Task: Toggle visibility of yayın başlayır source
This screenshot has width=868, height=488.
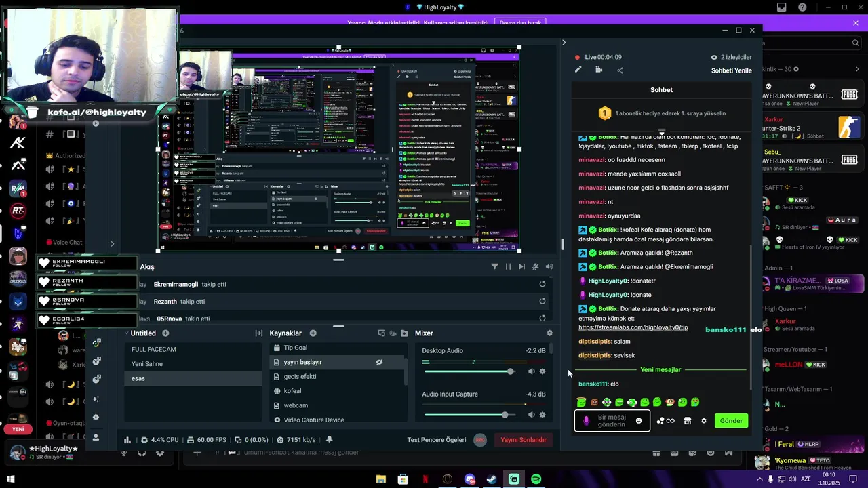Action: pyautogui.click(x=379, y=363)
